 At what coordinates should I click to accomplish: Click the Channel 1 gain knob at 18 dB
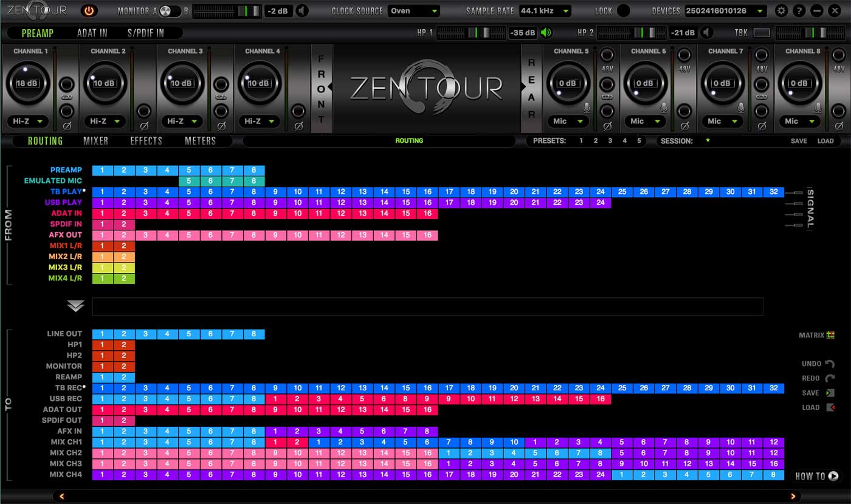(28, 83)
